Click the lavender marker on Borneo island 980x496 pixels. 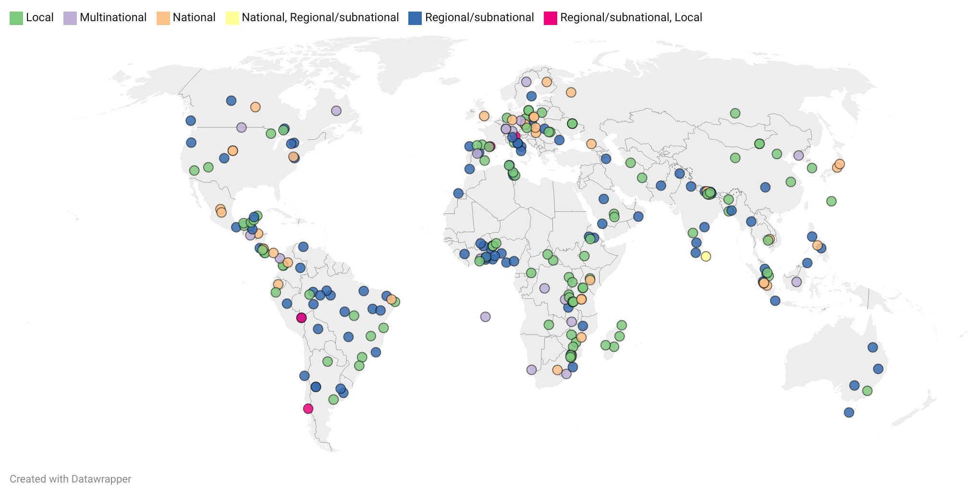(796, 282)
